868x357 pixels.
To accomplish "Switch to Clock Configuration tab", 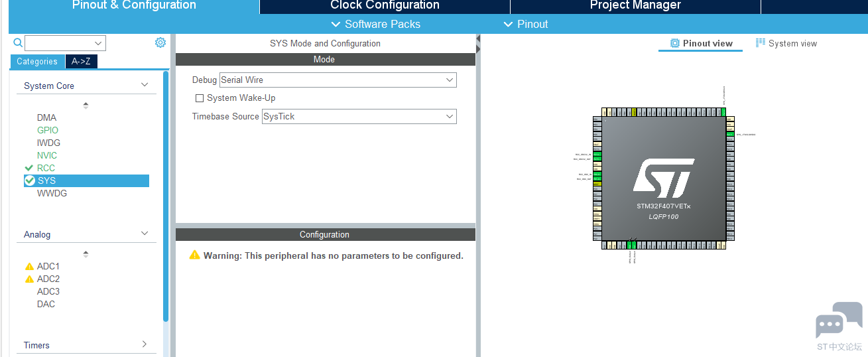I will 385,6.
